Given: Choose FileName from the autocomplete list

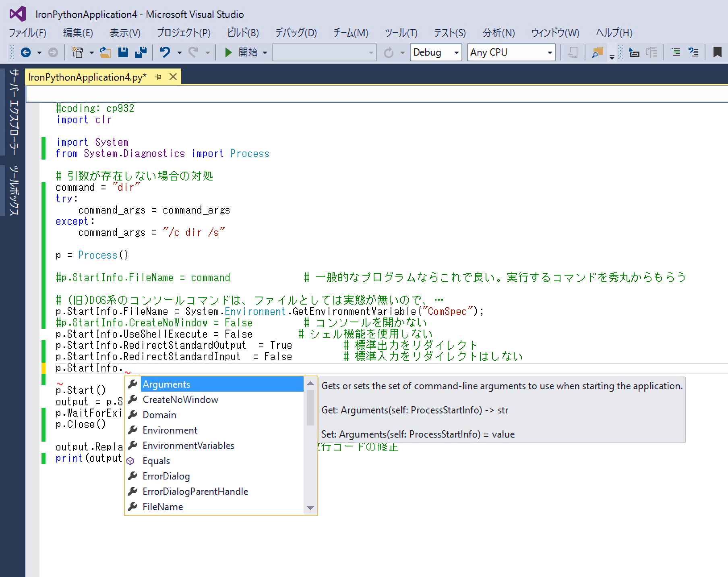Looking at the screenshot, I should pyautogui.click(x=163, y=507).
